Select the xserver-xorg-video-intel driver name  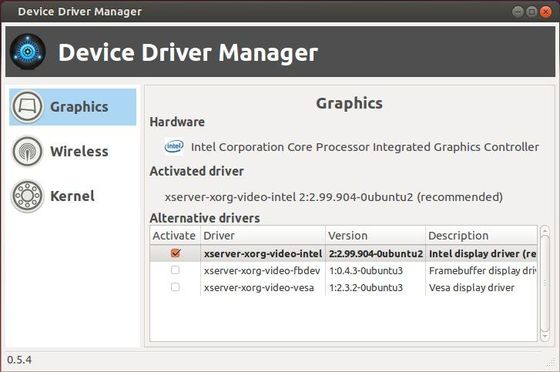coord(263,254)
